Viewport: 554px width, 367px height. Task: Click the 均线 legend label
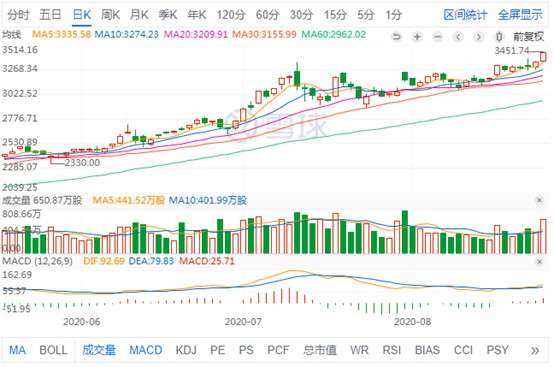(x=12, y=35)
